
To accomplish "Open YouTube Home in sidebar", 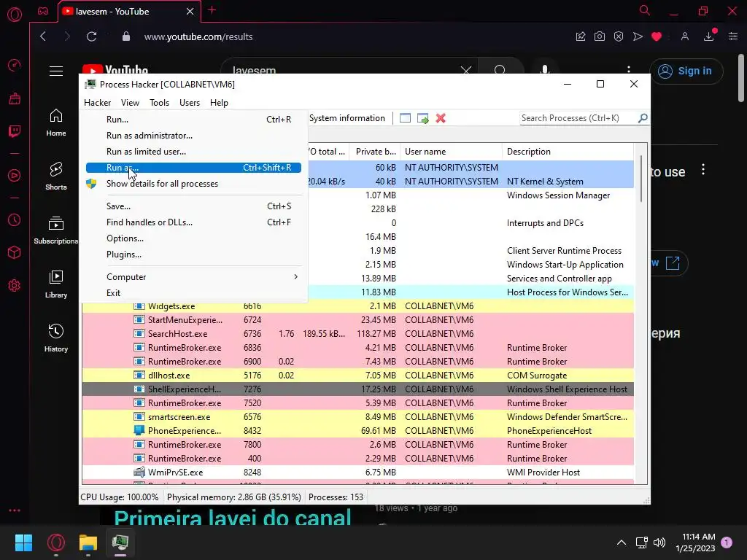I will 56,122.
